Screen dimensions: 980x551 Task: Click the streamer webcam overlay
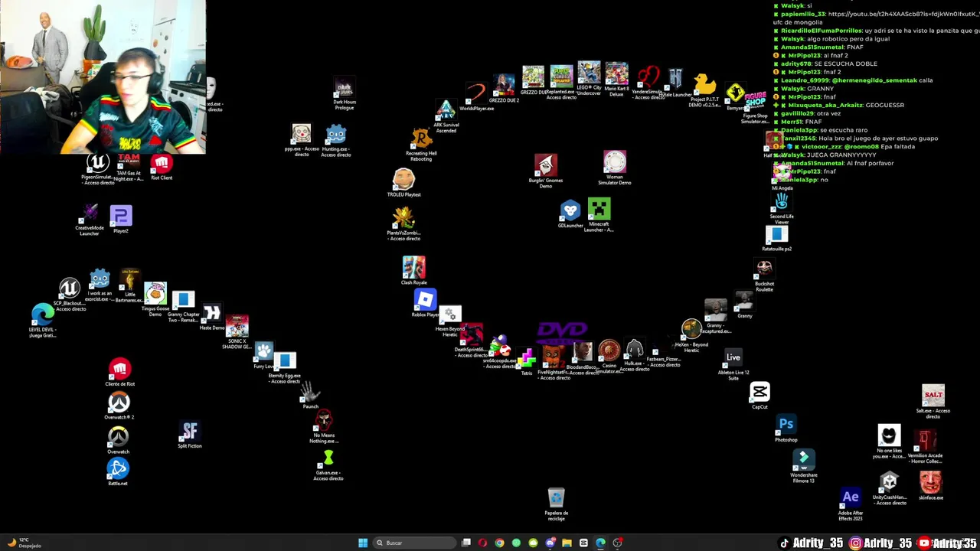click(x=103, y=77)
